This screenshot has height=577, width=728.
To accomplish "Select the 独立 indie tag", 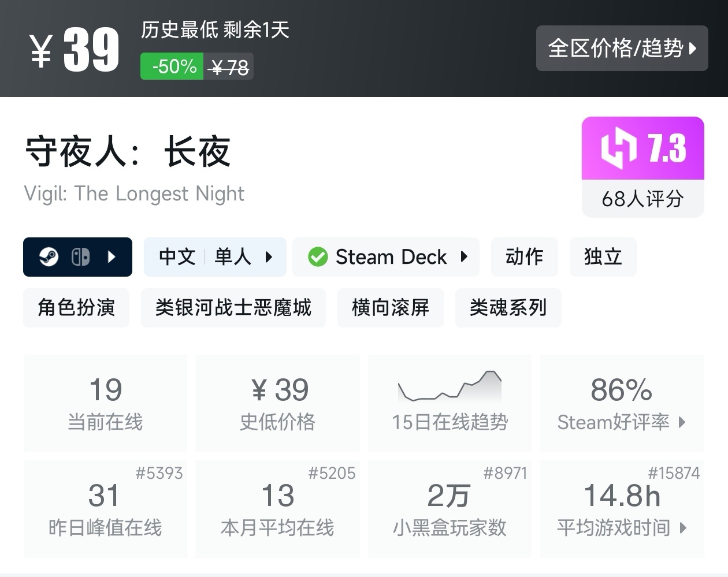I will point(603,257).
